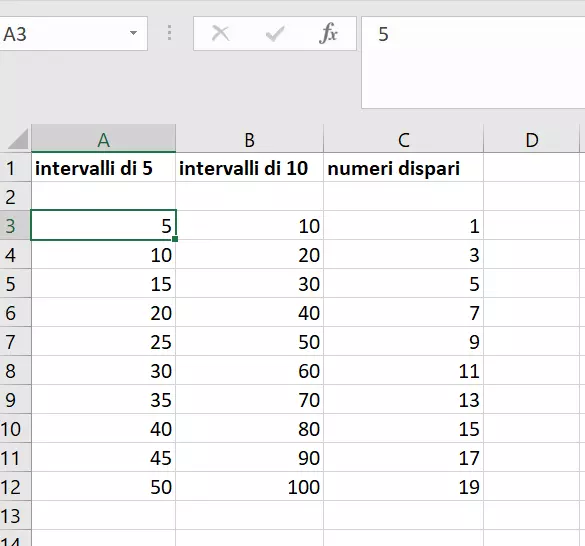585x546 pixels.
Task: Select row 8 header
Action: (15, 371)
